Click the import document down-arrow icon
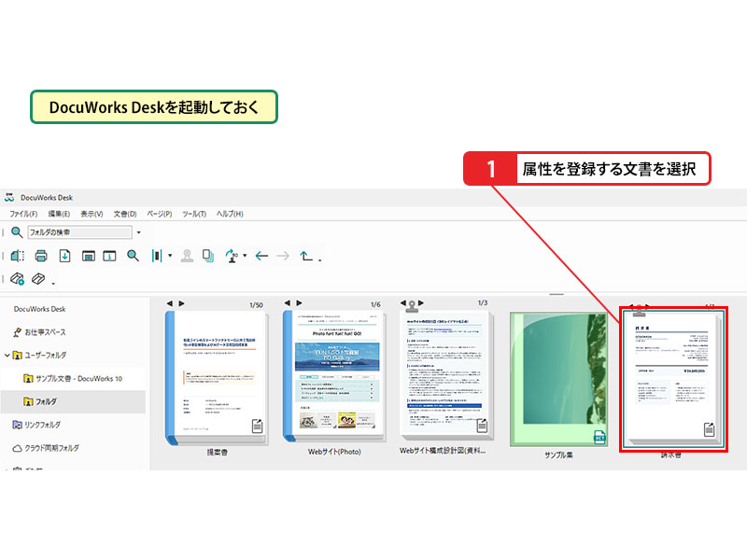The height and width of the screenshot is (560, 747). (x=64, y=256)
